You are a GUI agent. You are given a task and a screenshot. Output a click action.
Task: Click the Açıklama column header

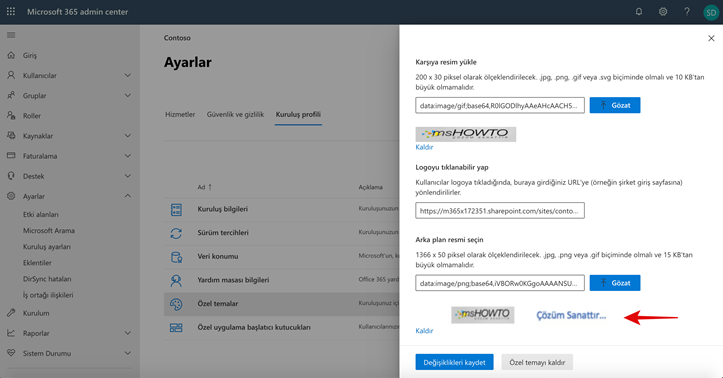[371, 187]
